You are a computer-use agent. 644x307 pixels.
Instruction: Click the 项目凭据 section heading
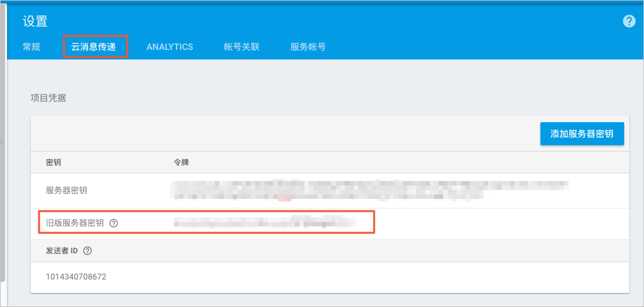click(x=48, y=98)
